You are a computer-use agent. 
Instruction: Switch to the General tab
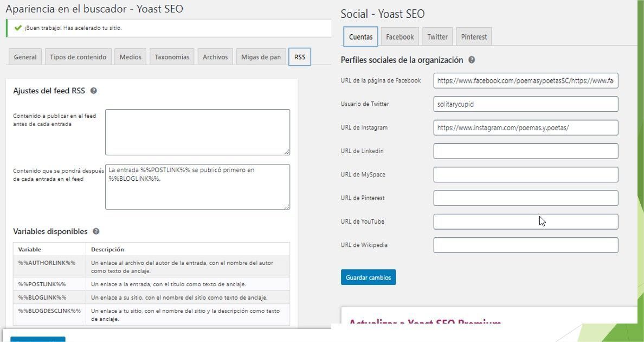pos(25,57)
